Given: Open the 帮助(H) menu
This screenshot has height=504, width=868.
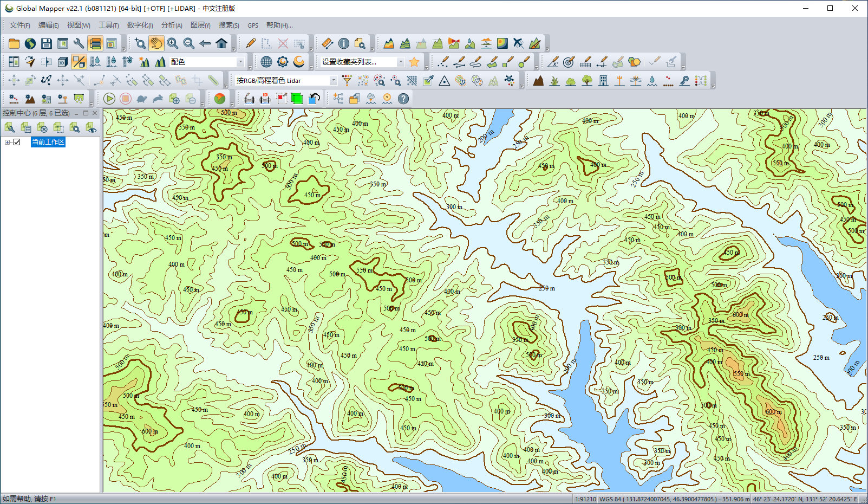Looking at the screenshot, I should tap(279, 25).
